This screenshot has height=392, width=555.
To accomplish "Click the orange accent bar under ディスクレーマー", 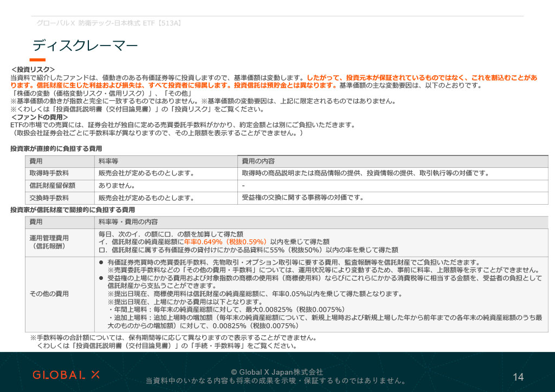I will (38, 60).
